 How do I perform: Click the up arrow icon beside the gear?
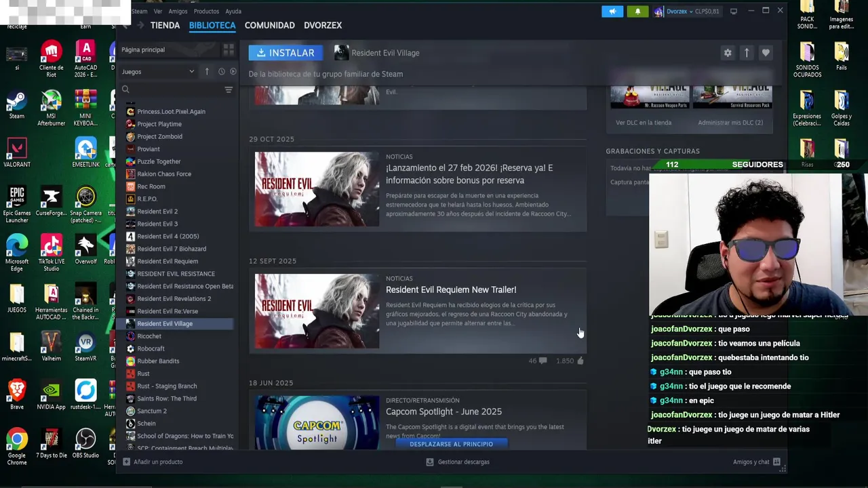pos(747,53)
